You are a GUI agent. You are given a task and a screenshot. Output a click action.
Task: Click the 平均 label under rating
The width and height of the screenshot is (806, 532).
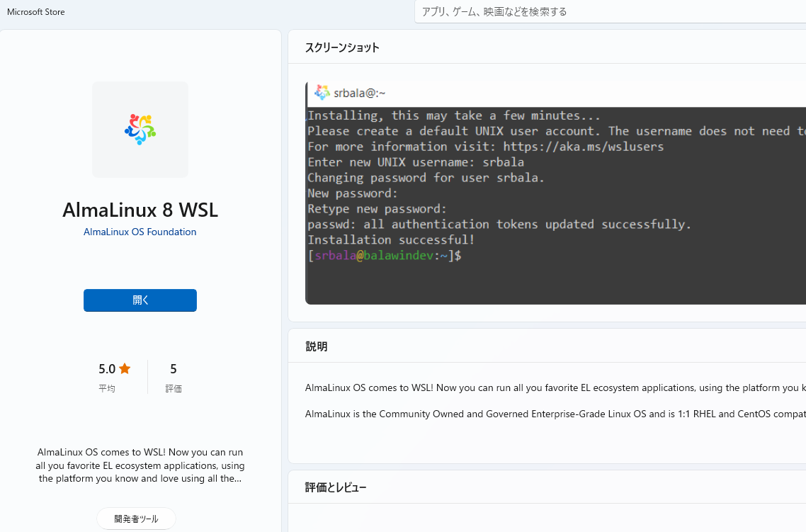click(x=107, y=389)
